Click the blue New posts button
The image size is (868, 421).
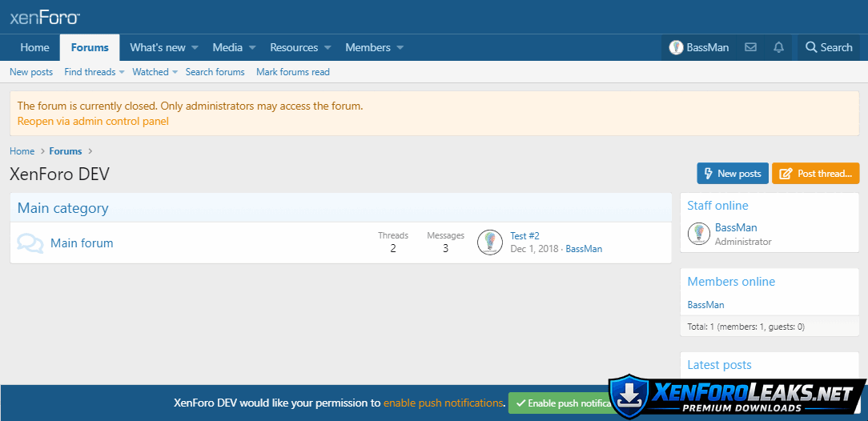(x=732, y=174)
